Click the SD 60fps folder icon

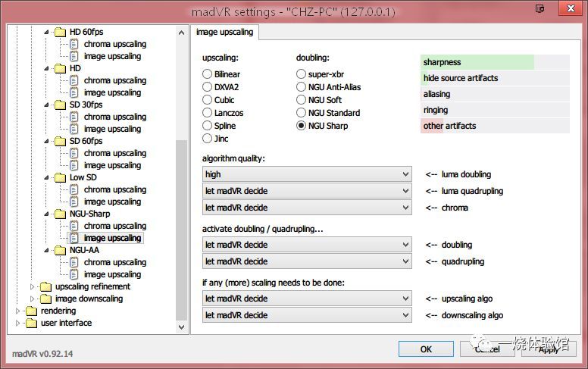pyautogui.click(x=60, y=141)
